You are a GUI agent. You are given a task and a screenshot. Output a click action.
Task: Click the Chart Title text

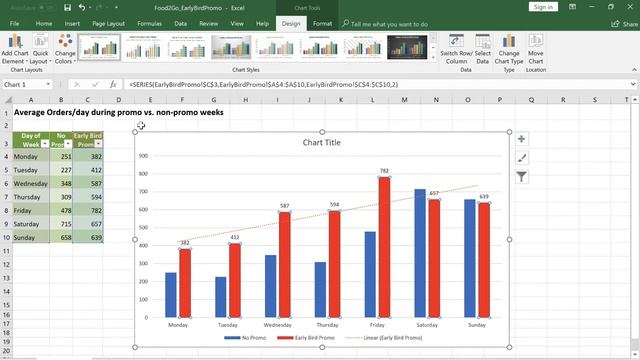click(x=322, y=142)
